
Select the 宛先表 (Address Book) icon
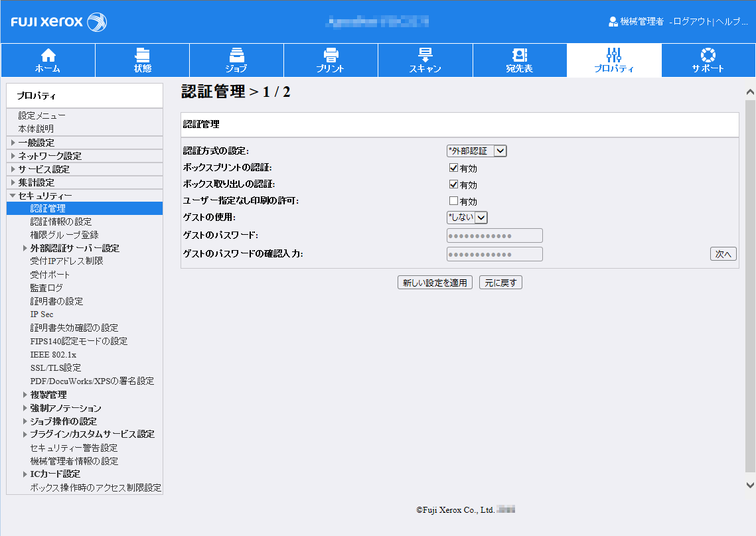[519, 55]
